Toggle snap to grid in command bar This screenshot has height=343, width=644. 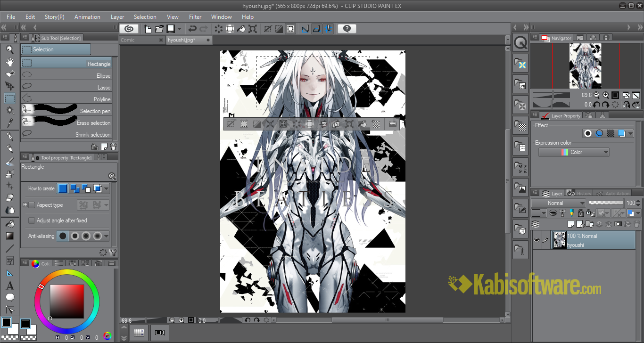(328, 29)
